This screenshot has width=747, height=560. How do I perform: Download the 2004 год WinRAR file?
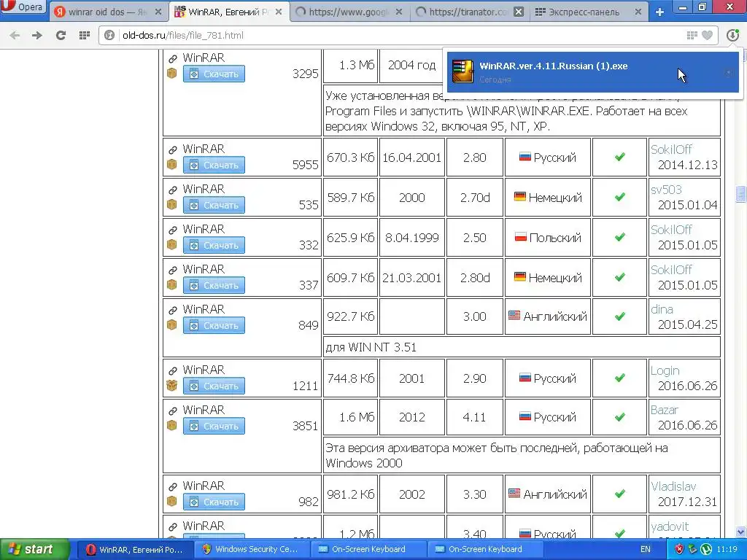[214, 74]
